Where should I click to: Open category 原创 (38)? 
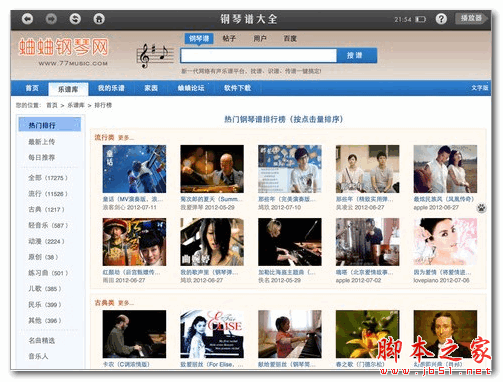click(x=43, y=257)
